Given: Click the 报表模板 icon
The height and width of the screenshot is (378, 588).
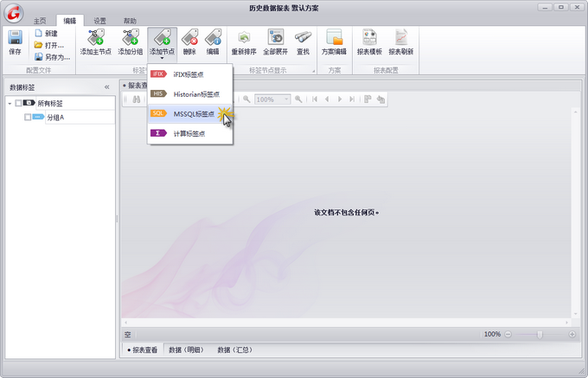Looking at the screenshot, I should [x=369, y=37].
